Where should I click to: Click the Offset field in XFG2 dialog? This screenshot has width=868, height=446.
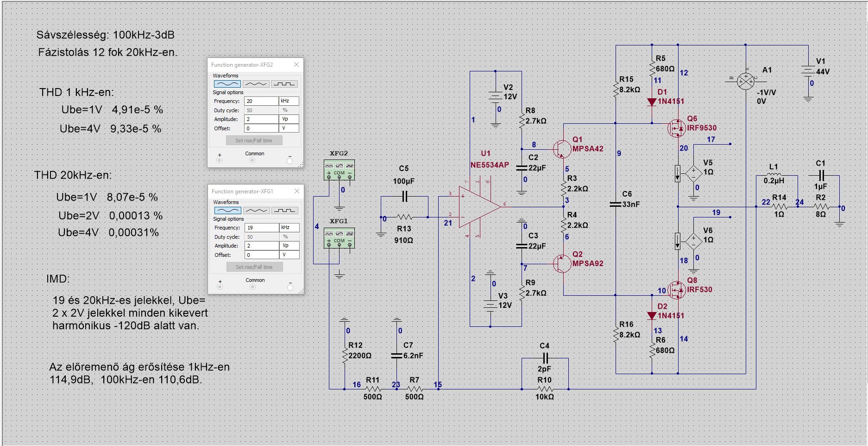point(261,128)
